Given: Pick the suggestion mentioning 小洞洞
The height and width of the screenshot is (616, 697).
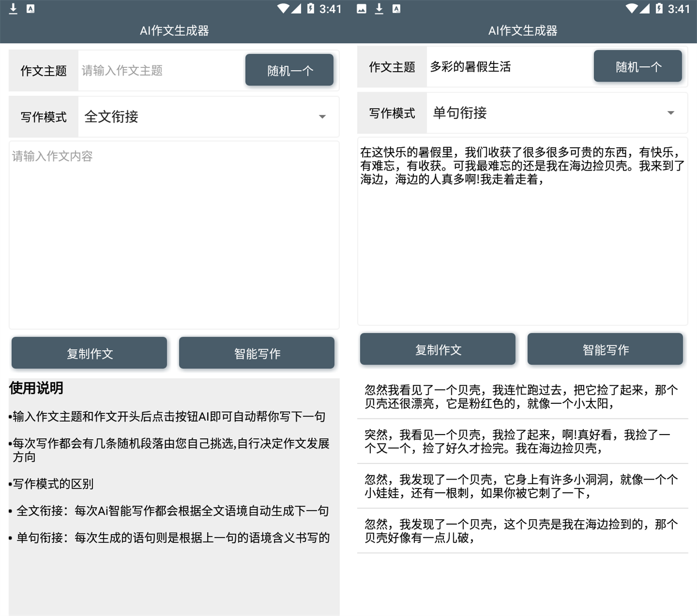Looking at the screenshot, I should pyautogui.click(x=522, y=486).
